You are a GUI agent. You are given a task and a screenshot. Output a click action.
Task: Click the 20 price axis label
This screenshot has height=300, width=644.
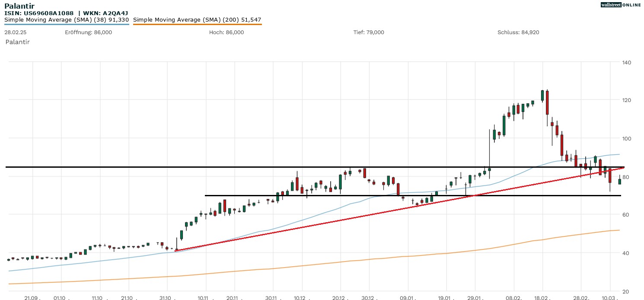(x=626, y=292)
